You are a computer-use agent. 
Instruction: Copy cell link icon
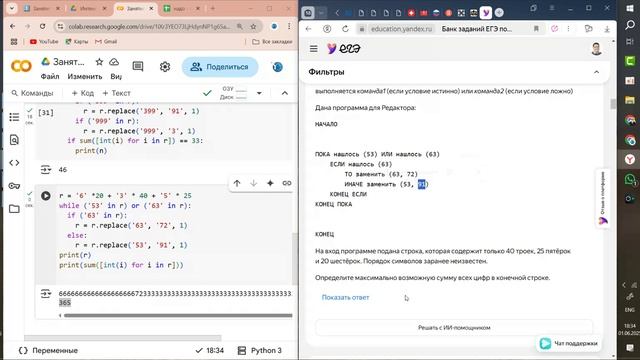click(287, 183)
